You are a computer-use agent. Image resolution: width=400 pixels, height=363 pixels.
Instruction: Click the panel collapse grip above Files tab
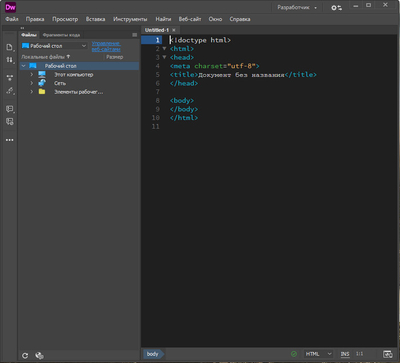tap(22, 28)
